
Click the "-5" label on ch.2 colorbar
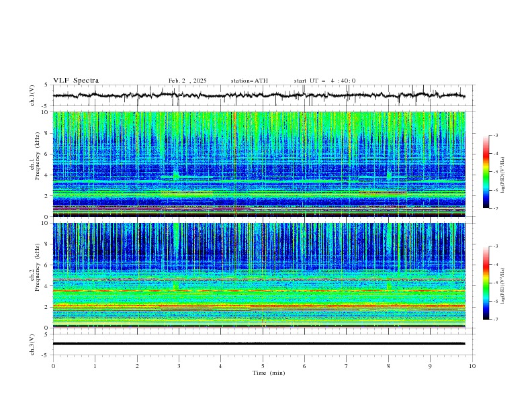(x=496, y=283)
